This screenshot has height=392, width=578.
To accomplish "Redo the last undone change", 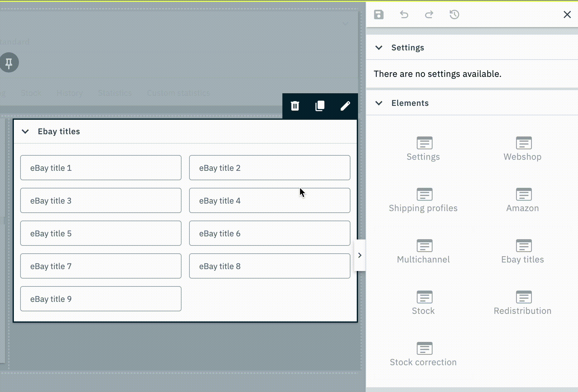I will tap(429, 14).
